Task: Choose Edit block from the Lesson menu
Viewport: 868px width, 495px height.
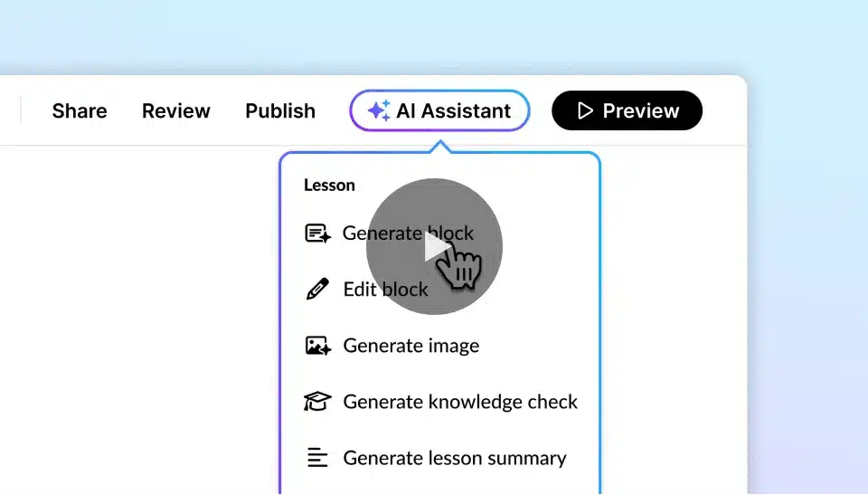Action: coord(385,290)
